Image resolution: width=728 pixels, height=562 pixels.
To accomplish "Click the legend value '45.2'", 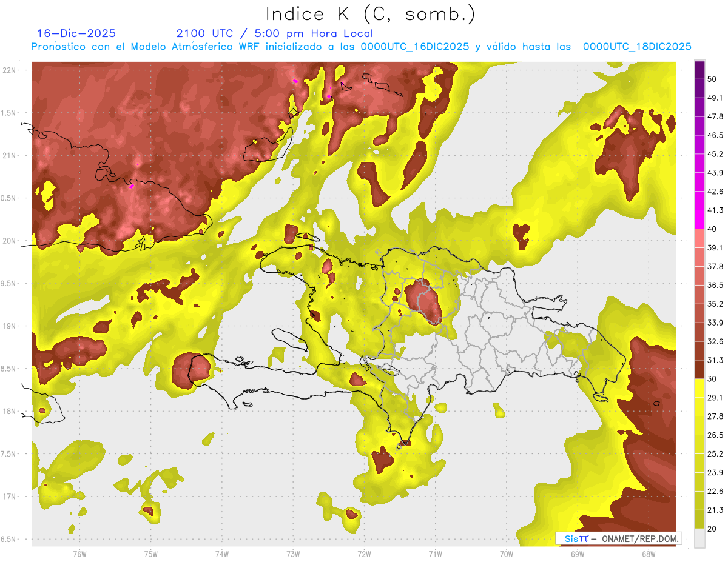I will (x=715, y=154).
